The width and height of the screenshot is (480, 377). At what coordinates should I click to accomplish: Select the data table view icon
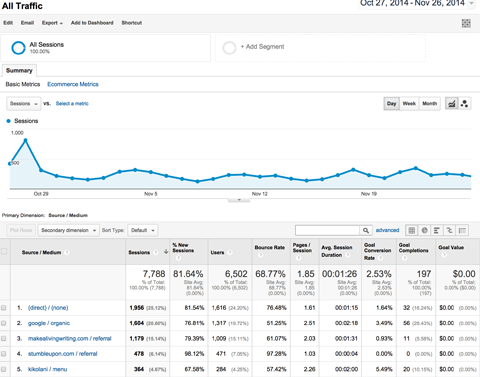click(412, 230)
